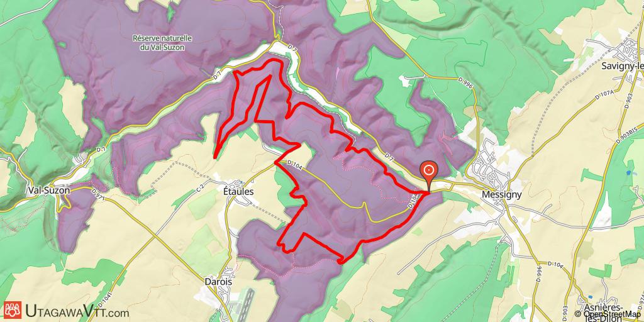Select the Val-Suzon village label
Screen dimensions: 644x322
click(x=49, y=191)
